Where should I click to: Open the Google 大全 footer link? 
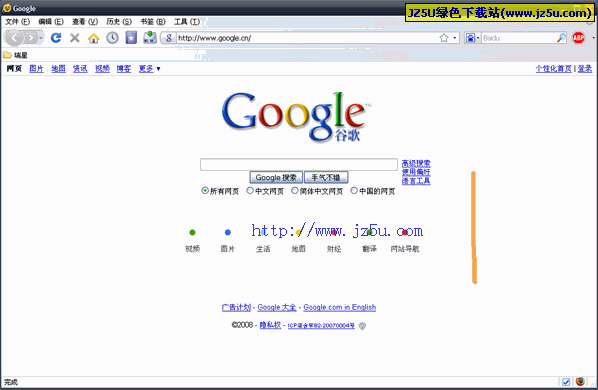tap(277, 307)
